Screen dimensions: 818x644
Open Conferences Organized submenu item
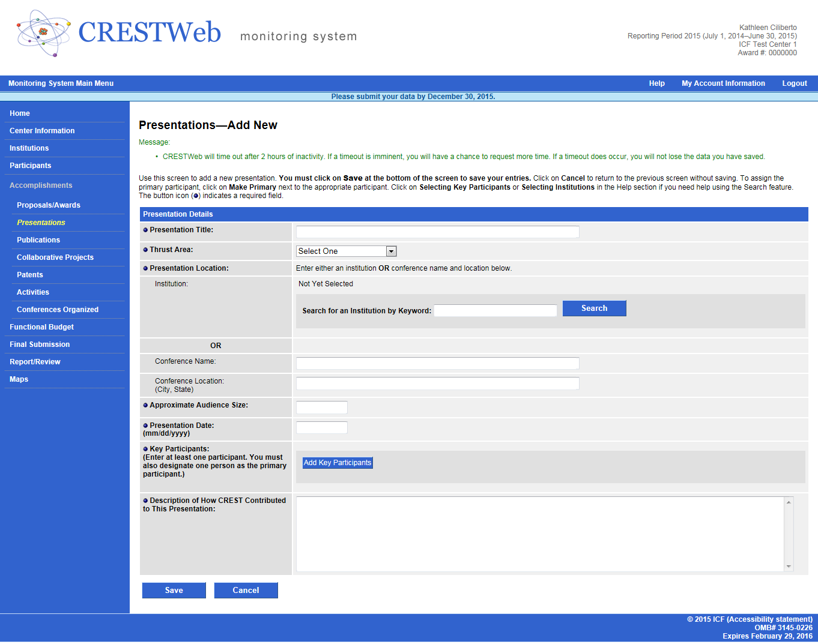click(58, 310)
